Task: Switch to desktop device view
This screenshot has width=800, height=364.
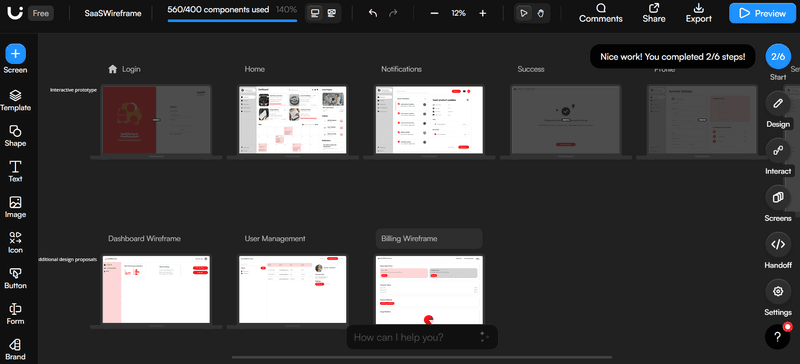Action: click(x=315, y=13)
